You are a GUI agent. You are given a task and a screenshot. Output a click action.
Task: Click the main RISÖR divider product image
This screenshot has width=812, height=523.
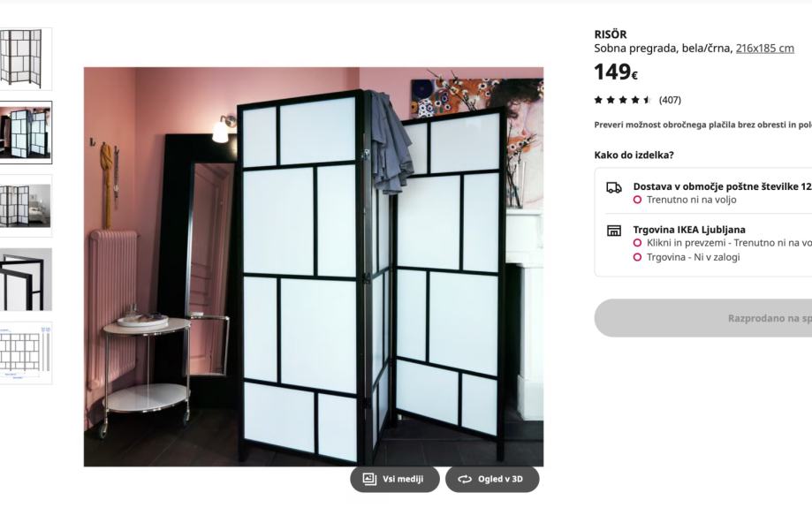tap(314, 267)
